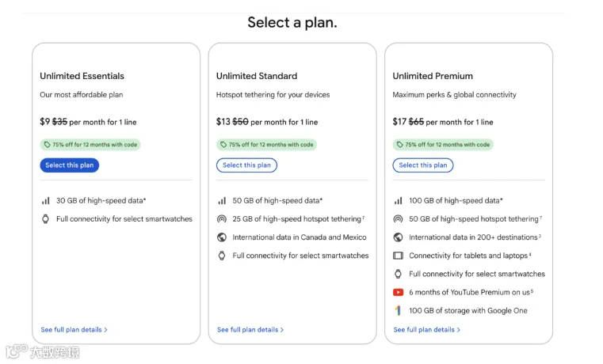Click smartwatch icon in Unlimited Essentials plan
Image resolution: width=603 pixels, height=364 pixels.
pos(45,219)
